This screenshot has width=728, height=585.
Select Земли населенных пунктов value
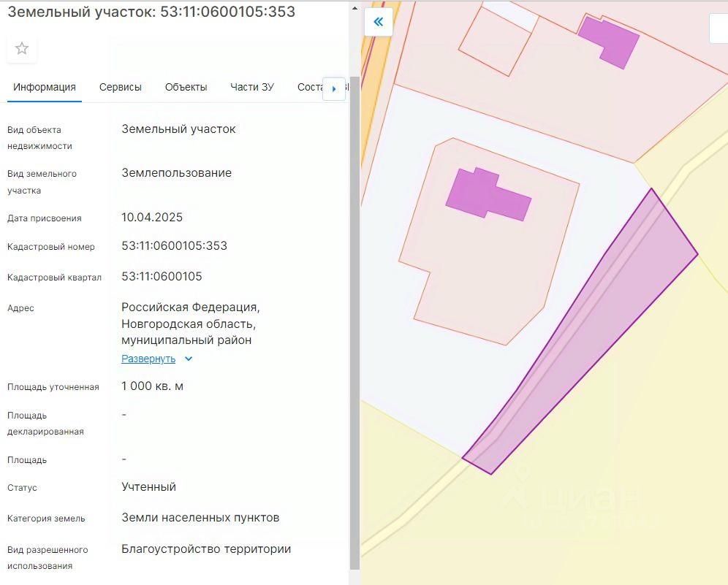[200, 517]
